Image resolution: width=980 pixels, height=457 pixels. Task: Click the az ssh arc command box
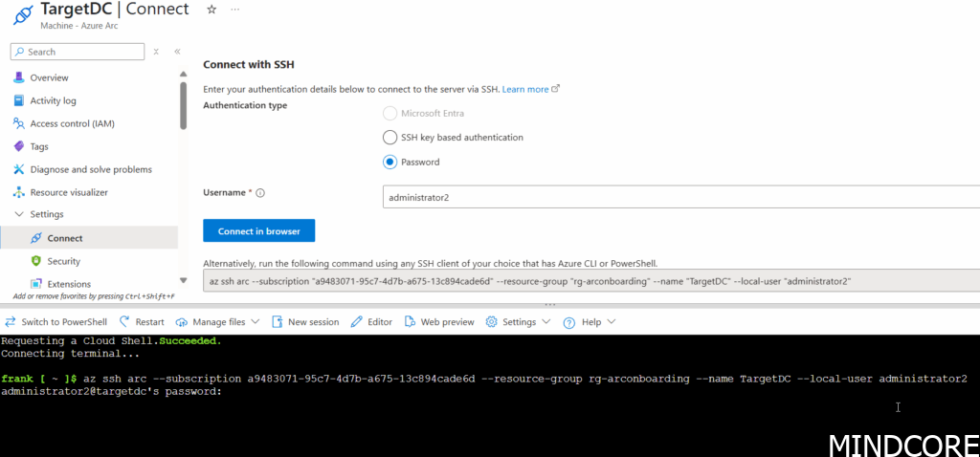pyautogui.click(x=591, y=281)
